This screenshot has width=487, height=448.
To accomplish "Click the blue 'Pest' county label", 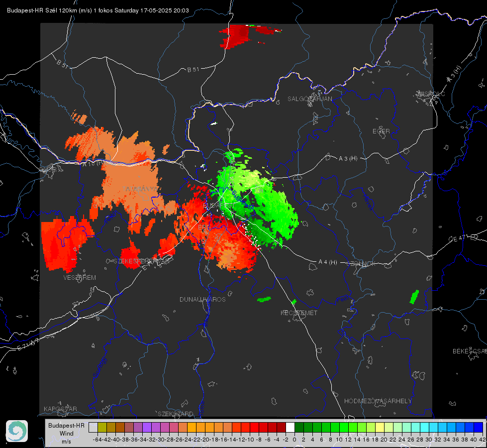I will coord(342,300).
